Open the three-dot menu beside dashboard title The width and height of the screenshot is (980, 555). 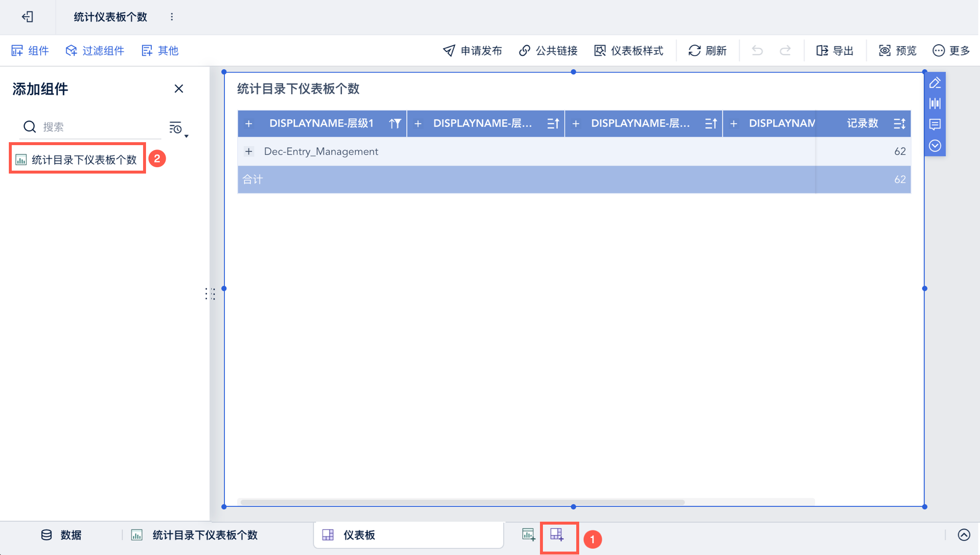click(x=171, y=17)
